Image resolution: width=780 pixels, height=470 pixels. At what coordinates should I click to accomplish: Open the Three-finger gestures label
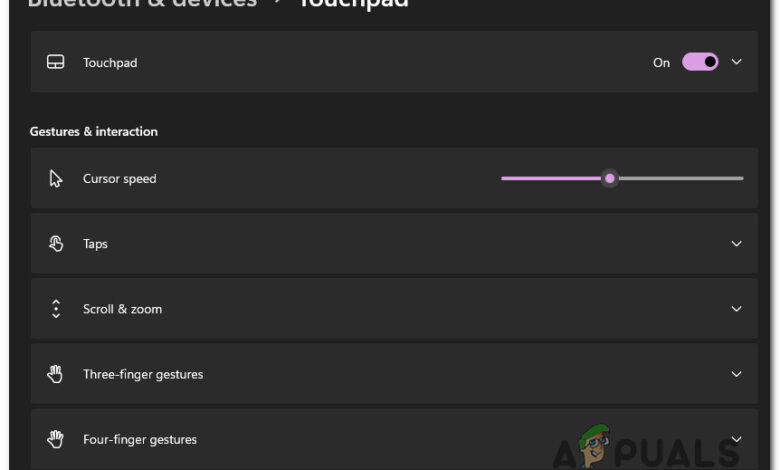tap(143, 374)
